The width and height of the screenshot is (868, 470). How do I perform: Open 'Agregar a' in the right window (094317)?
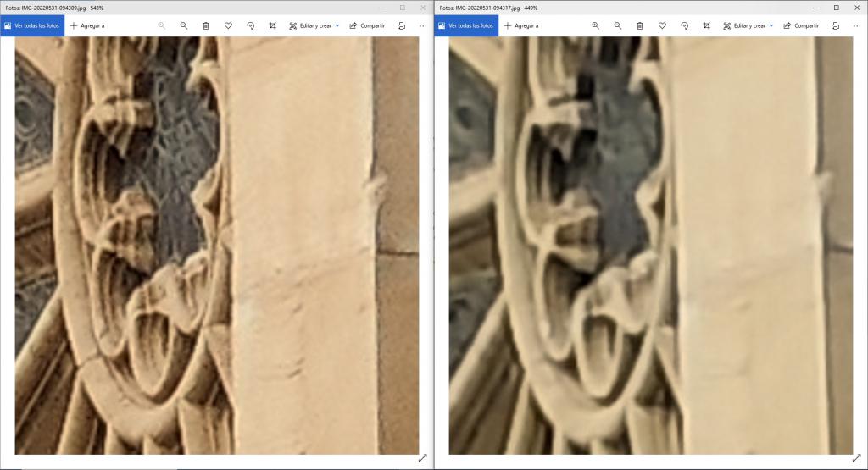(520, 25)
